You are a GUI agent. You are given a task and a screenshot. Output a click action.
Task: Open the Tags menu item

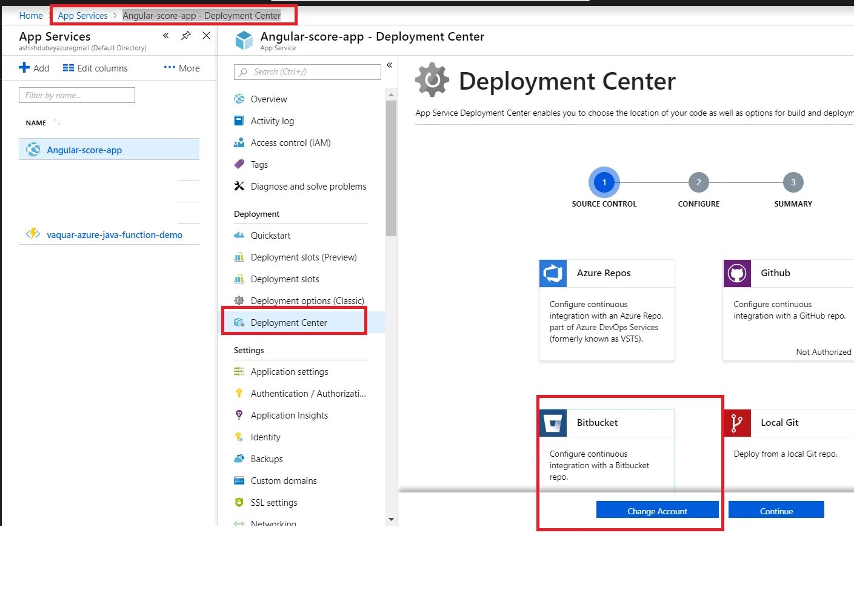click(259, 165)
